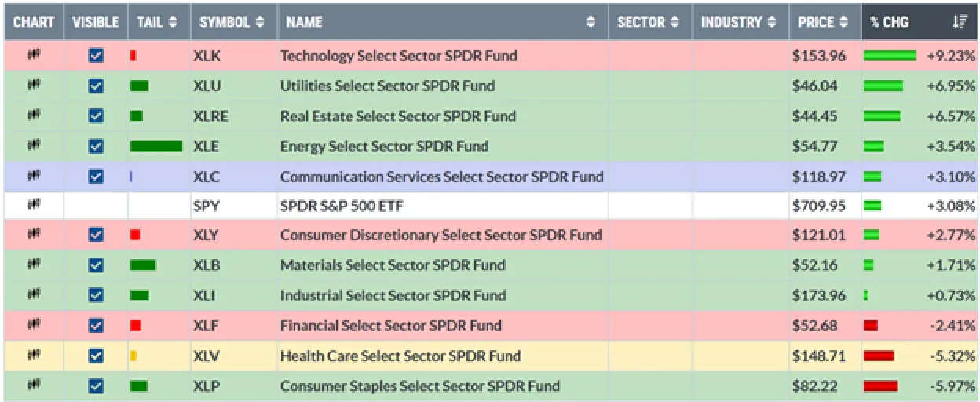Open the chart icon for XLB
This screenshot has width=980, height=402.
click(x=34, y=265)
